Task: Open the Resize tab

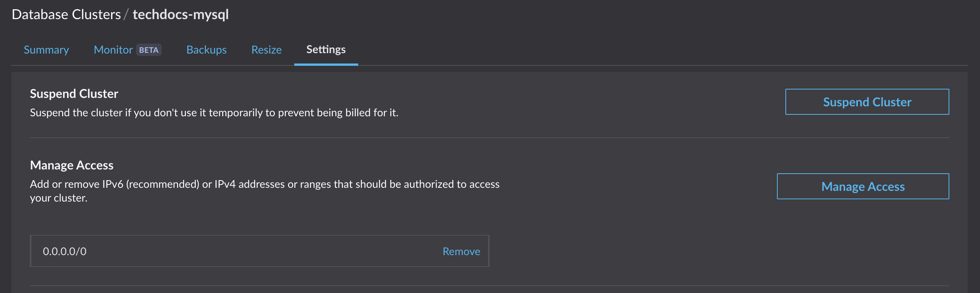Action: point(266,50)
